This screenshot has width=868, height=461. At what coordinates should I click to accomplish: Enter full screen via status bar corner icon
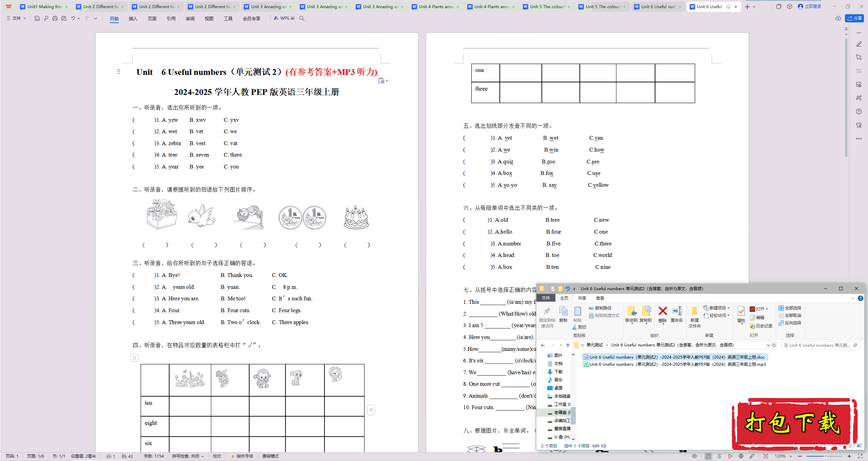pyautogui.click(x=860, y=456)
